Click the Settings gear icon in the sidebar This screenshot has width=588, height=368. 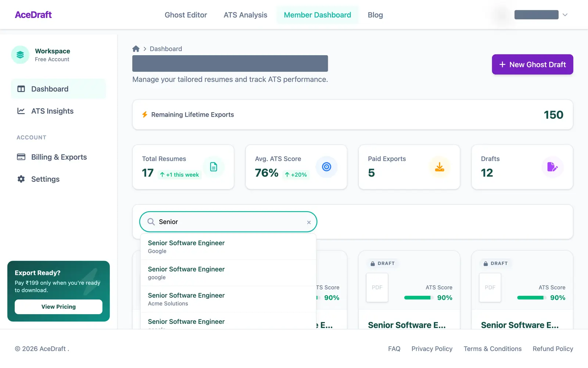click(21, 179)
